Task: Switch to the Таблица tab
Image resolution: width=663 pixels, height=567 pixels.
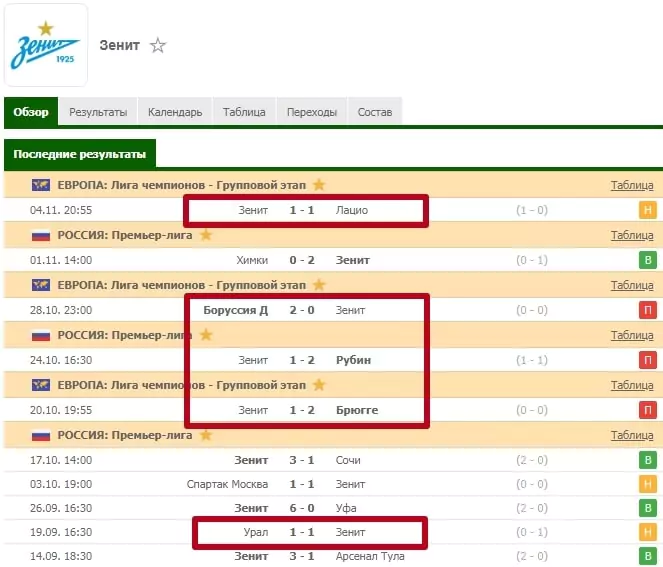Action: click(244, 112)
